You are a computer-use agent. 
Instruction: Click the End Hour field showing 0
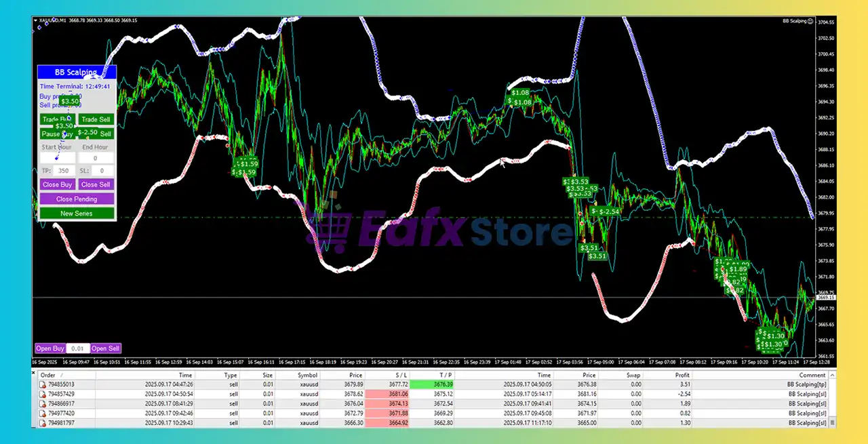pyautogui.click(x=95, y=157)
